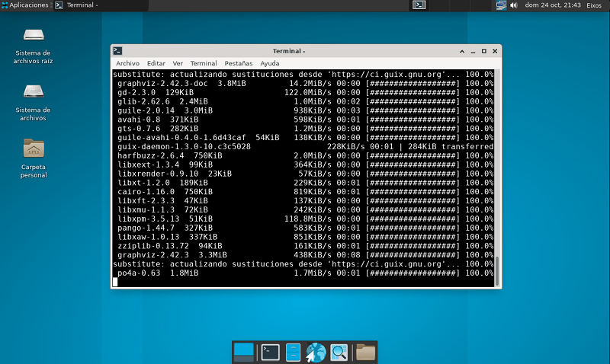
Task: Click the volume speaker icon
Action: (x=513, y=5)
